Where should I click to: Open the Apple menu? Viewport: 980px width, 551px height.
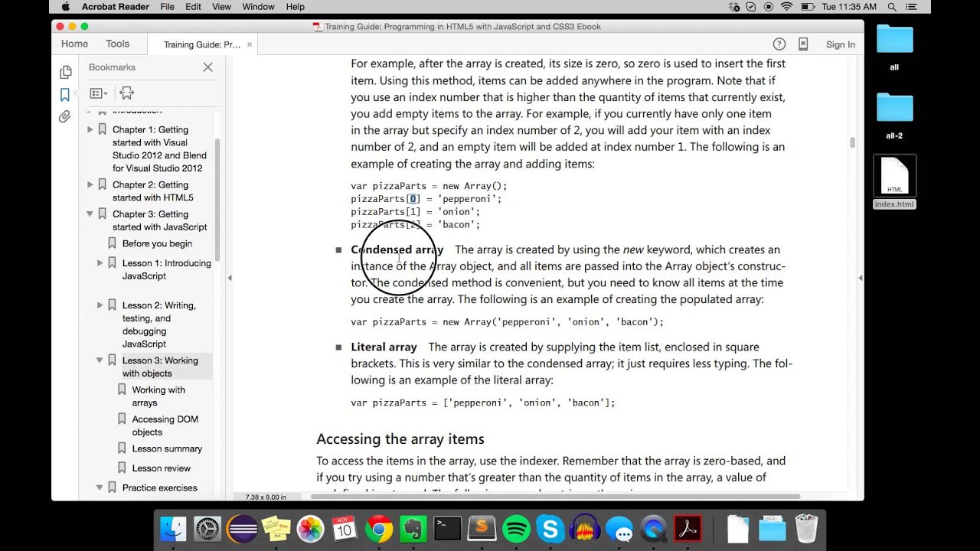[x=65, y=7]
